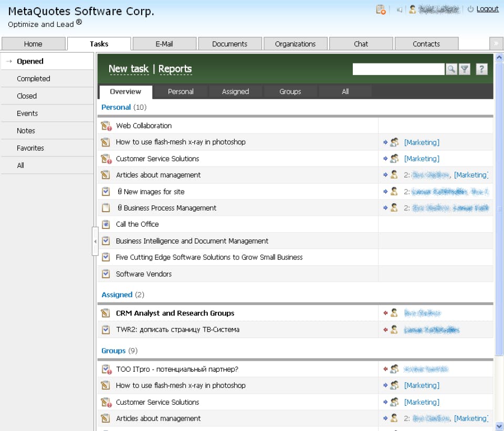Click the event icon for Call the Office
The image size is (504, 431).
coord(106,224)
